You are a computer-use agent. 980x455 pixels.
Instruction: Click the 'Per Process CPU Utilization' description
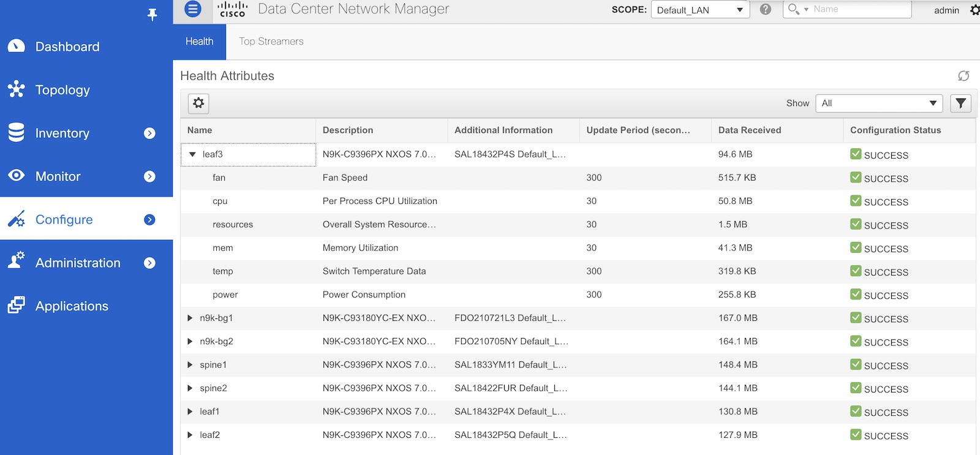pyautogui.click(x=380, y=201)
